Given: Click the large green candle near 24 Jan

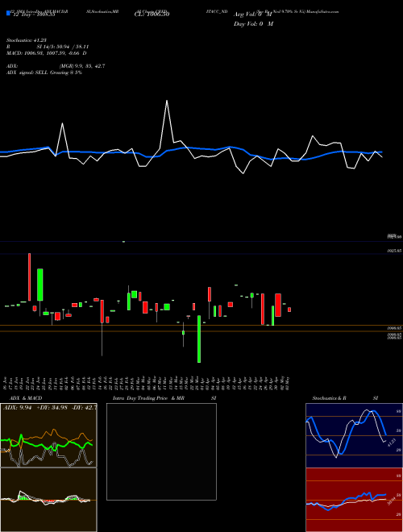Looking at the screenshot, I should coord(40,285).
